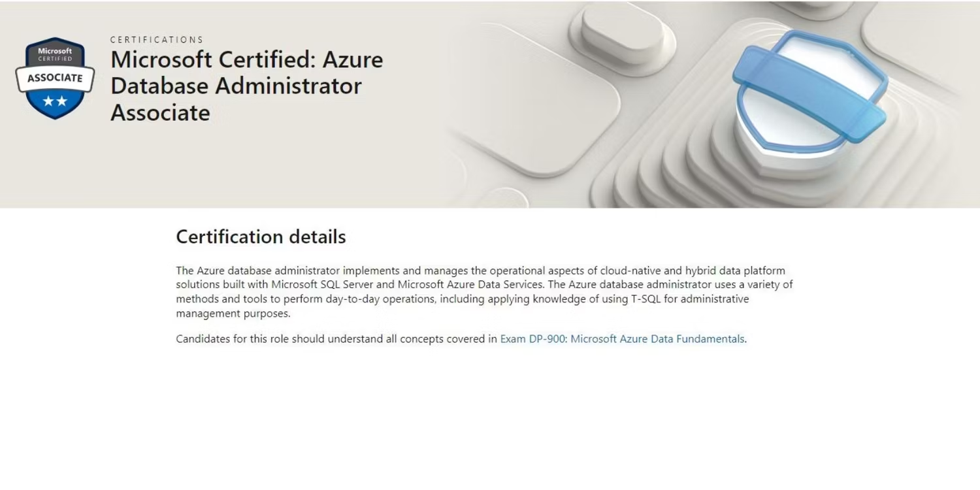The image size is (980, 490).
Task: Open the Exam DP-900 Azure Data Fundamentals link
Action: 622,339
